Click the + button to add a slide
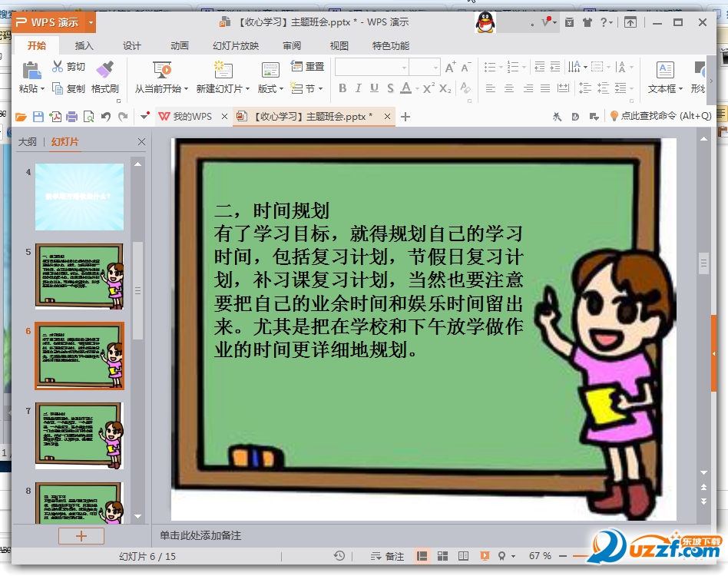This screenshot has width=728, height=576. tap(81, 535)
